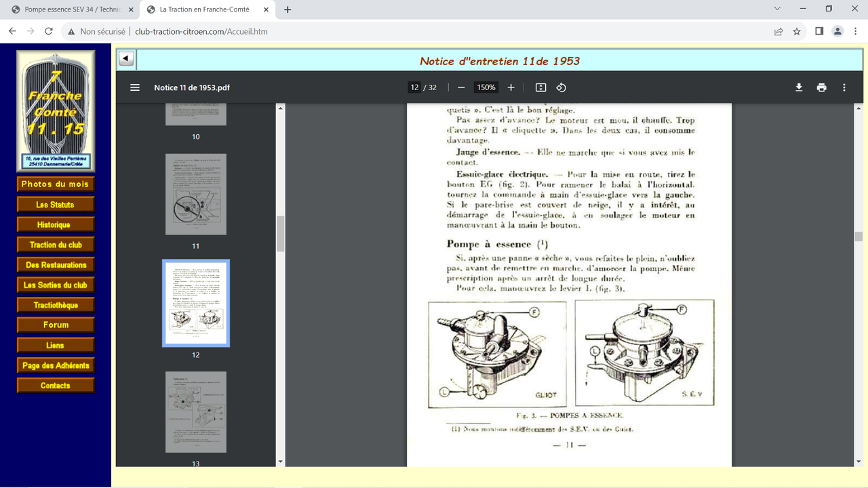
Task: Share this page from the address bar
Action: [778, 31]
